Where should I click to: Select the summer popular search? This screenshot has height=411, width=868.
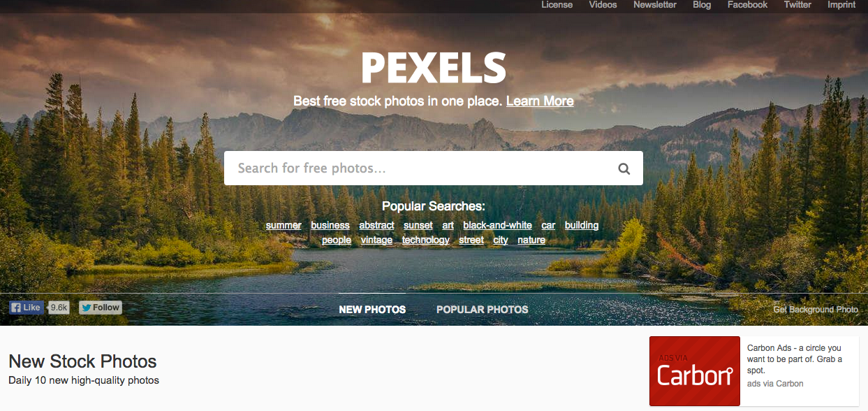pos(284,226)
